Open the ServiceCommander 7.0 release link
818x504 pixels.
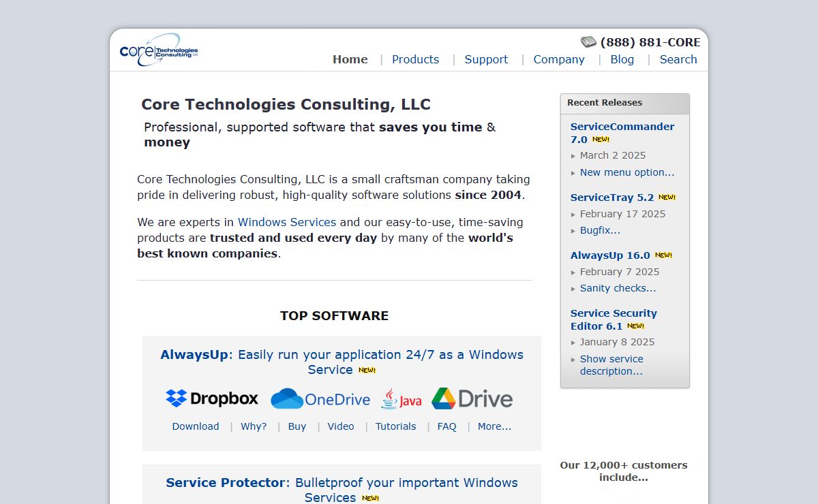pos(622,133)
